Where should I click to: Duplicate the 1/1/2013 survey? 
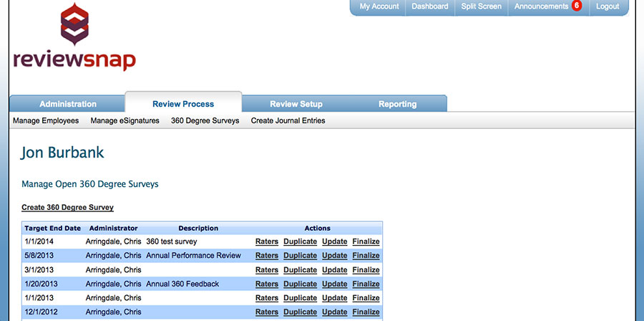point(300,298)
